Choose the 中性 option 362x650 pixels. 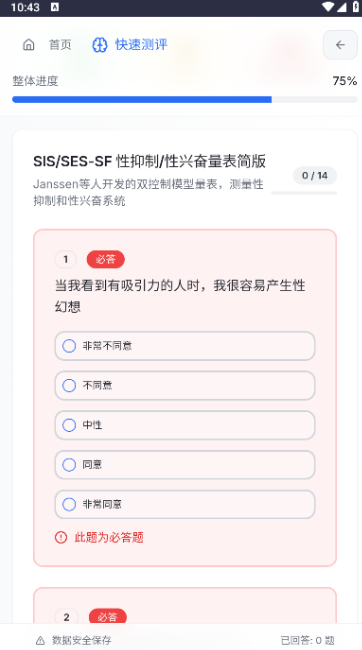pos(185,425)
